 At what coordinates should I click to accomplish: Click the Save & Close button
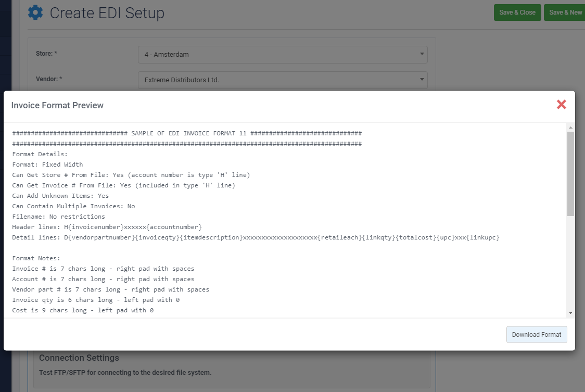[517, 12]
